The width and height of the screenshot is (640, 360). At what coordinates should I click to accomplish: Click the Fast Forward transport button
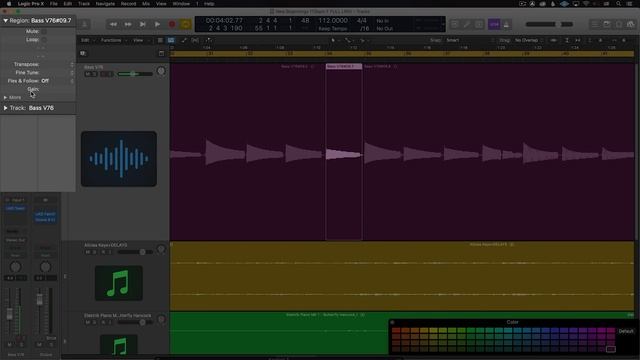click(x=128, y=24)
